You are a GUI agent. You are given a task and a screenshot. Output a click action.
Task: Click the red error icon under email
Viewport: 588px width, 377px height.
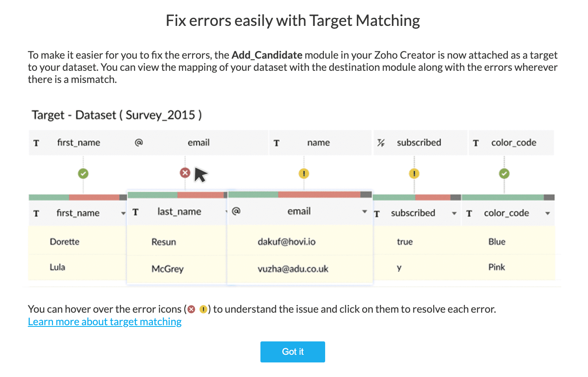(x=185, y=173)
